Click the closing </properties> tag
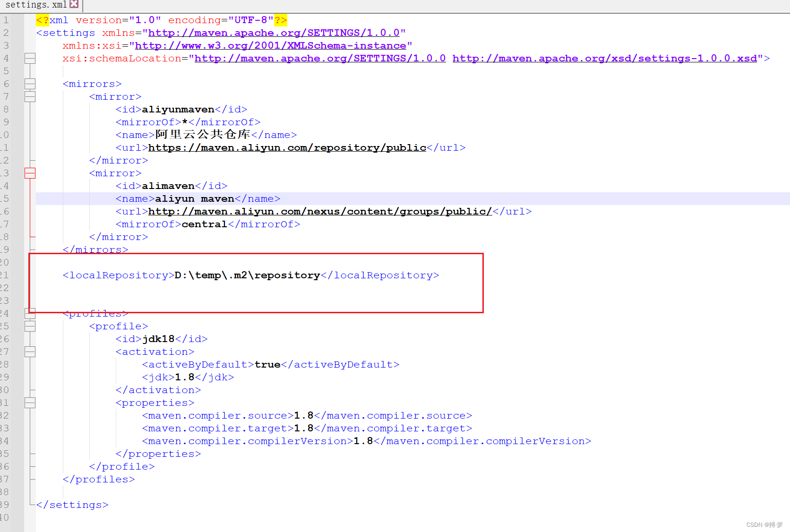 tap(158, 454)
